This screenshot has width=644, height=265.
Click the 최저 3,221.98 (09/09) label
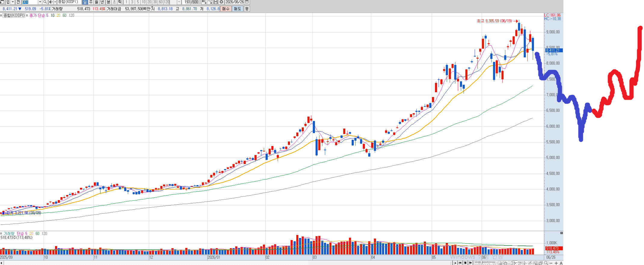pos(23,213)
